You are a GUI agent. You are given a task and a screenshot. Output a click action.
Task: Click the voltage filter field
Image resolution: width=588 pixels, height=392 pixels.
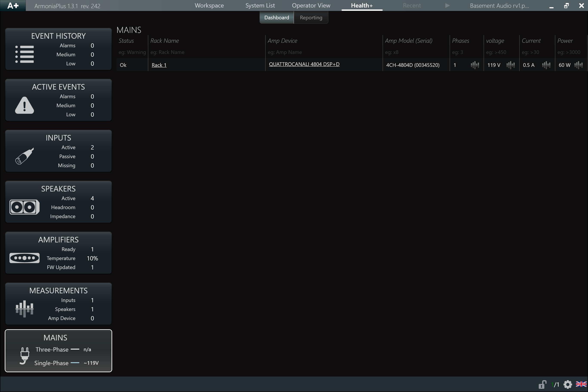[x=501, y=52]
